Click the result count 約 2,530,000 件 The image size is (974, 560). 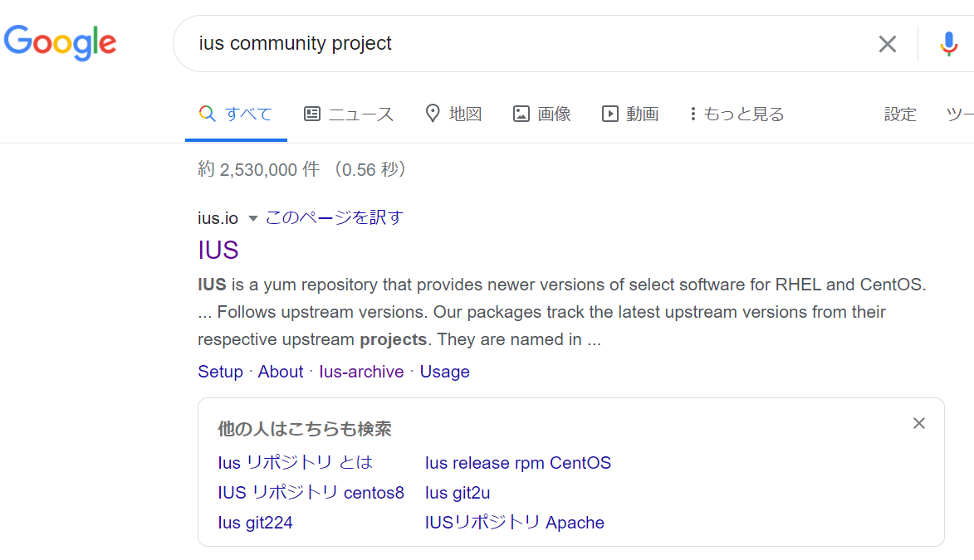pos(259,169)
